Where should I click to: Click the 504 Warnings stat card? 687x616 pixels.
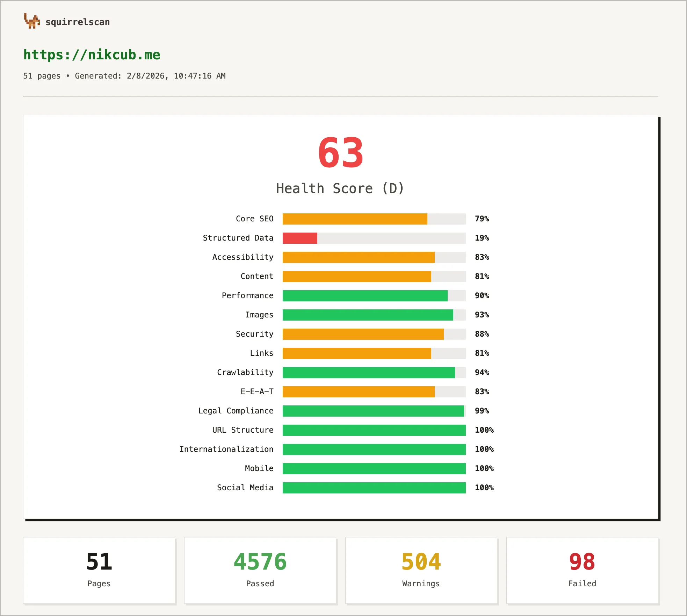(421, 570)
